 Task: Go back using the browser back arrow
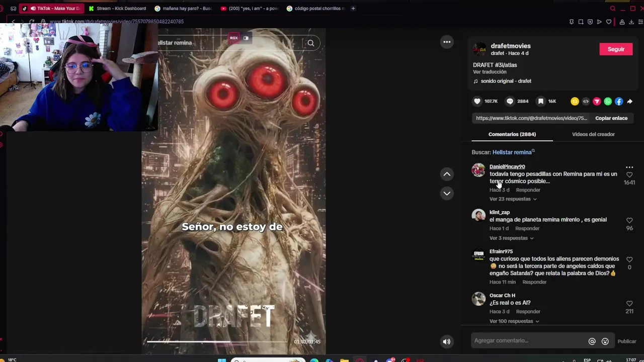click(14, 22)
